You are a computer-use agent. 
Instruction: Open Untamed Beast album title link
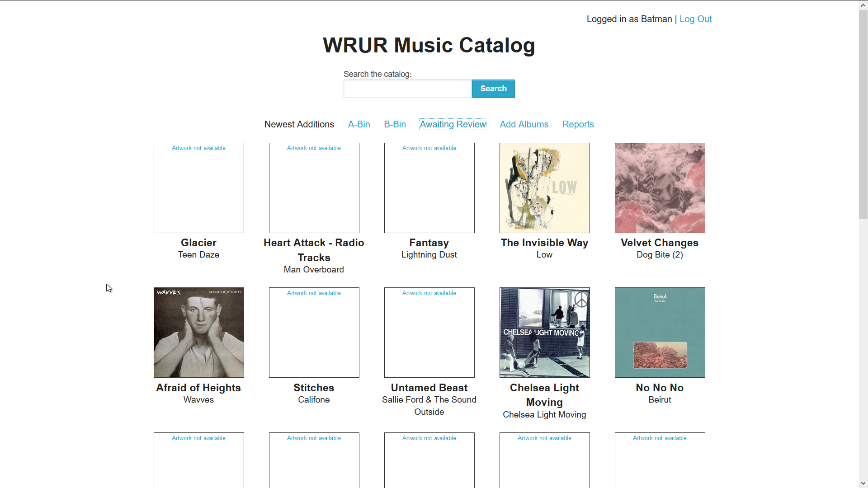pos(429,388)
